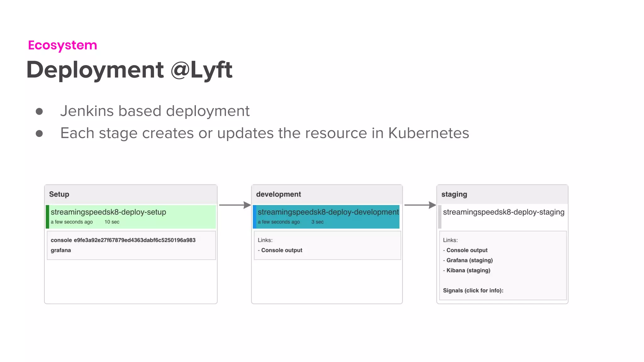Open streamingspeedsk8-deploy-development job link
Screen dimensions: 644x362
(x=328, y=212)
